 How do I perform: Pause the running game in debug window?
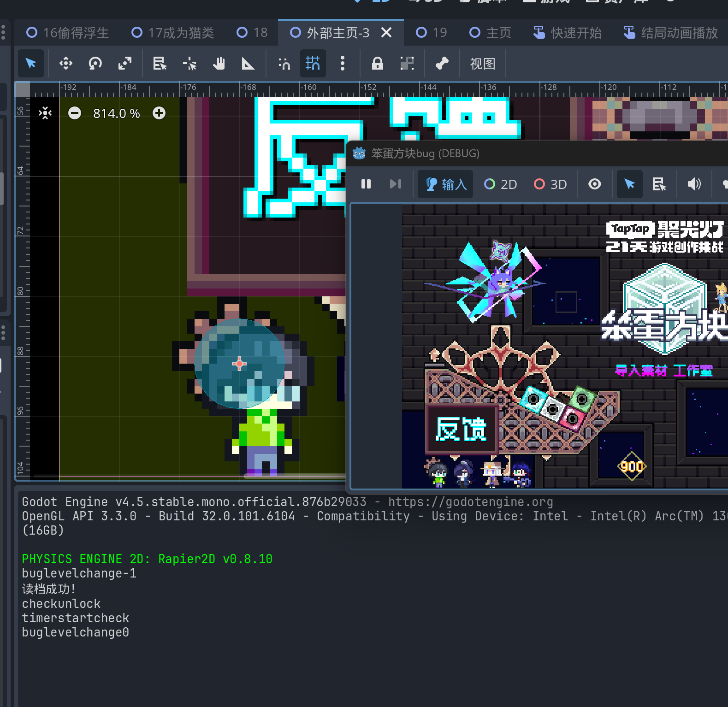pyautogui.click(x=366, y=184)
